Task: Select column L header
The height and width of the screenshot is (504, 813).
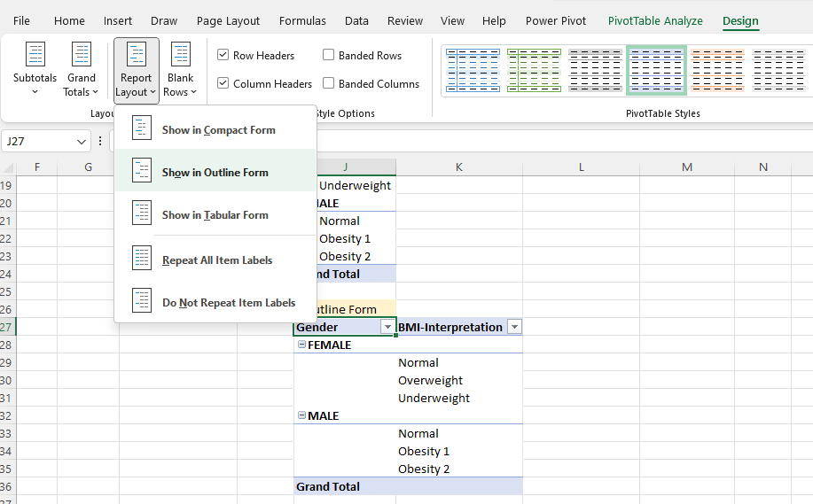Action: coord(582,167)
